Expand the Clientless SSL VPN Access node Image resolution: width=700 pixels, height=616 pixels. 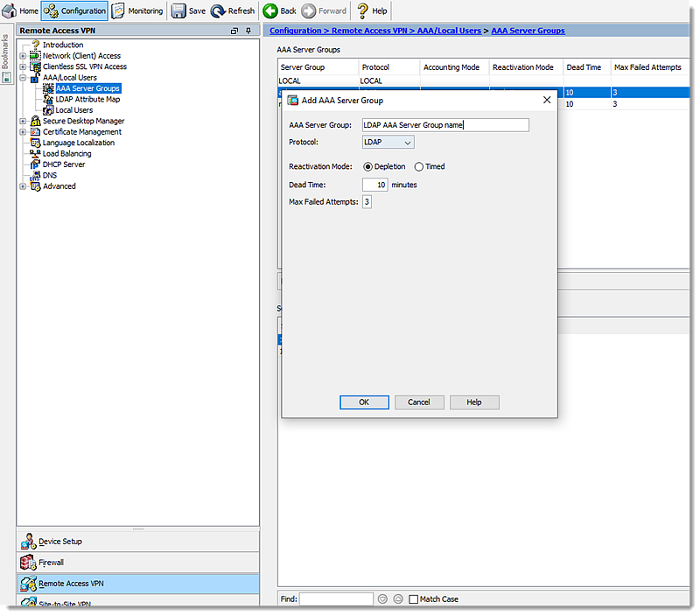coord(23,66)
